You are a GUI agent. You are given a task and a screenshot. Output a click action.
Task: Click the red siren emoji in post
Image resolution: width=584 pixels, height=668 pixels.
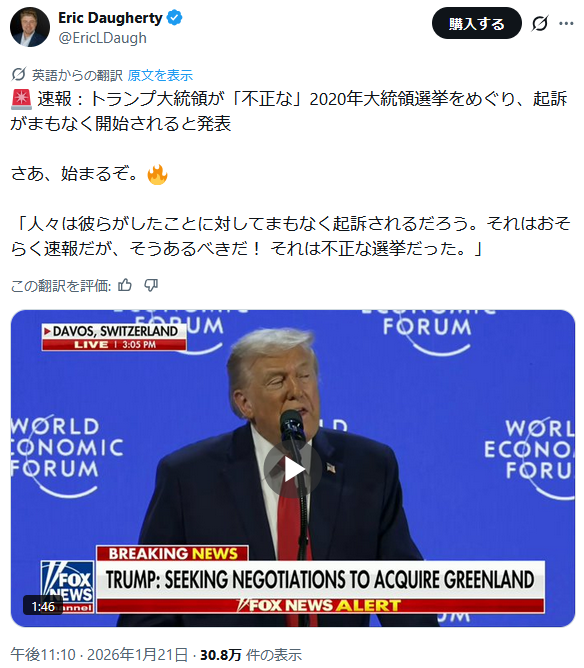click(21, 98)
